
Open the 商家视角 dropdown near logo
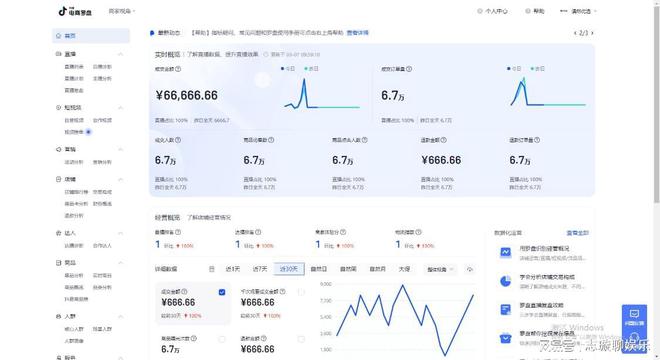[x=122, y=11]
